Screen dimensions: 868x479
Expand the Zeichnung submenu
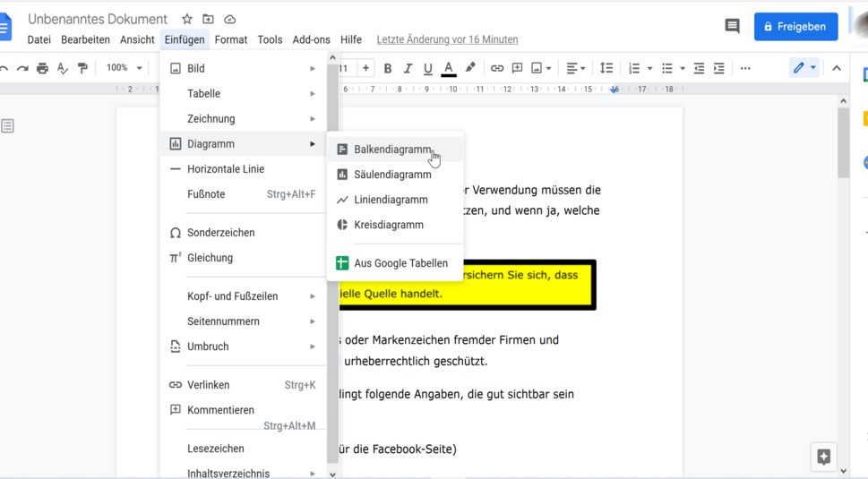tap(243, 118)
